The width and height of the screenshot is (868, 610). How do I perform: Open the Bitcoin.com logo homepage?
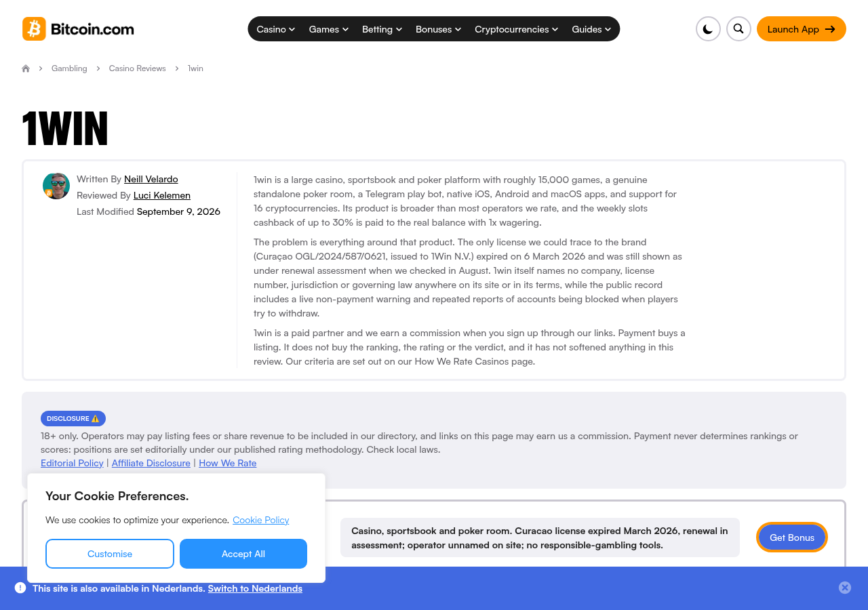click(x=78, y=29)
